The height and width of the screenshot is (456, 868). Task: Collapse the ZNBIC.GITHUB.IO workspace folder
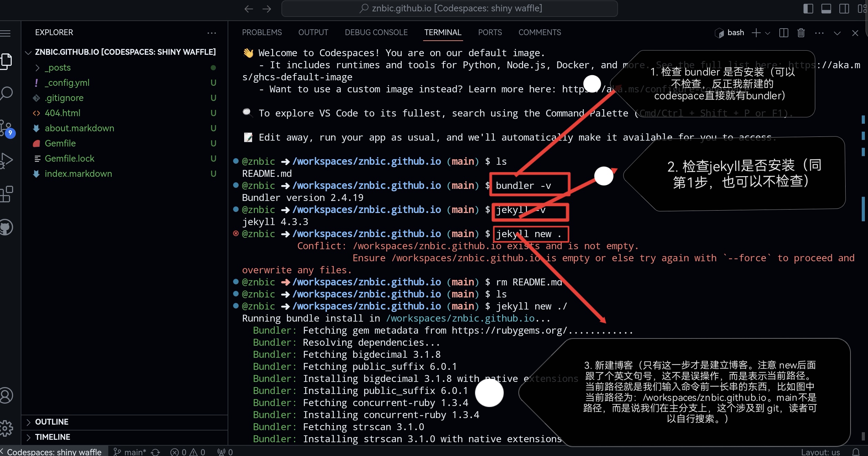[124, 52]
